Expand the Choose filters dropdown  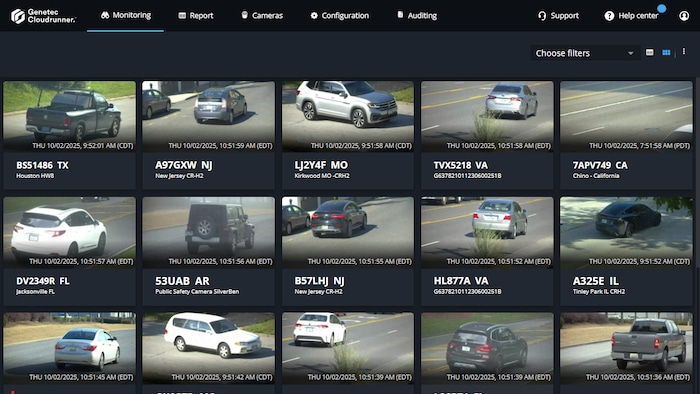pos(585,53)
